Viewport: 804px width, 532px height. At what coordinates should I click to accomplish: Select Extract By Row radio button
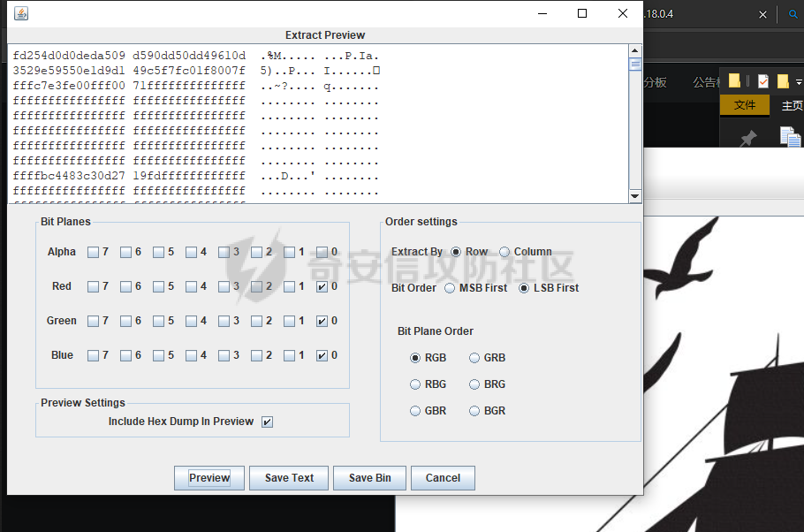456,252
